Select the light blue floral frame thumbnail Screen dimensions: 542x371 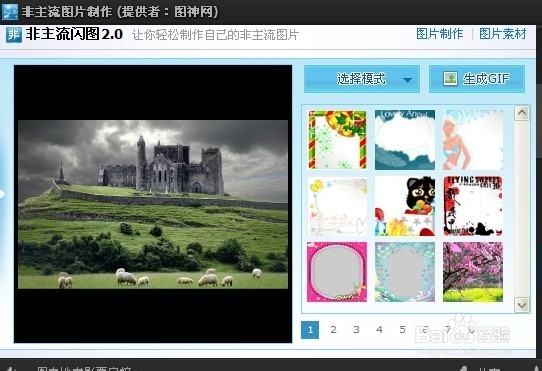(405, 272)
